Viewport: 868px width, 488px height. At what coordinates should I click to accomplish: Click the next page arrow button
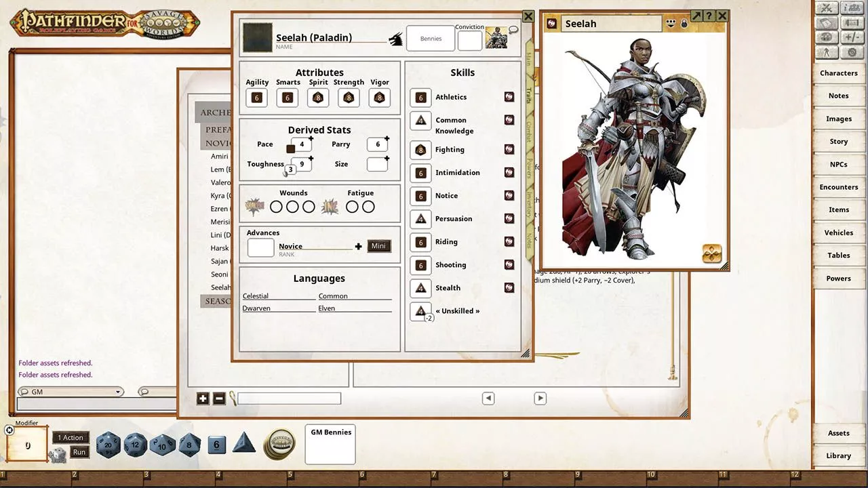[540, 399]
